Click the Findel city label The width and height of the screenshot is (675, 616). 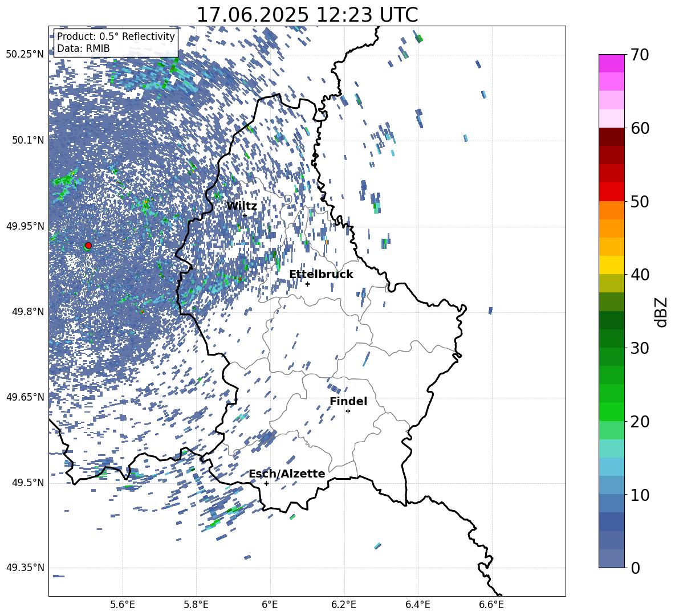(x=348, y=401)
